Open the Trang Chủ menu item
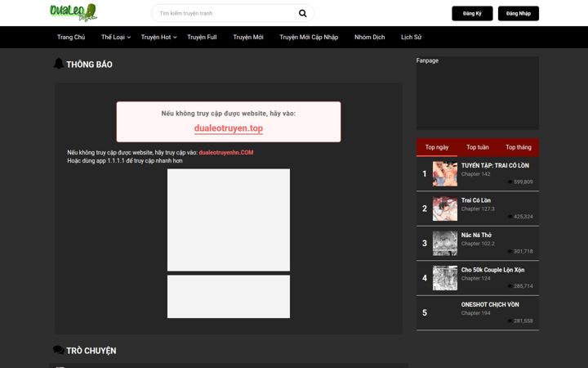Image resolution: width=588 pixels, height=368 pixels. click(x=71, y=37)
